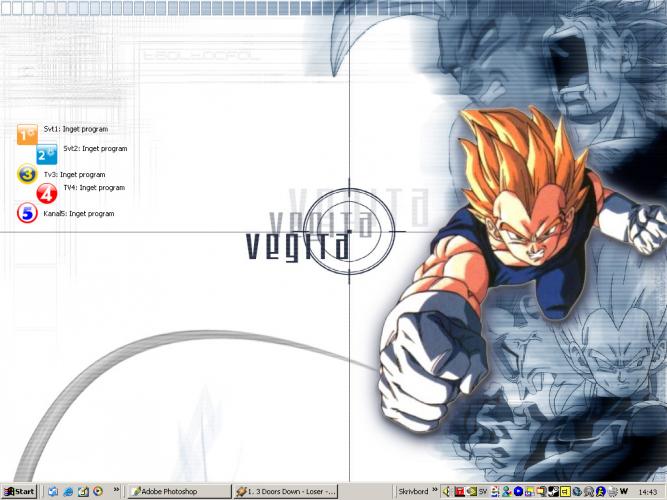This screenshot has height=500, width=667.
Task: Switch to the 3 Doors Down player window
Action: pos(285,492)
